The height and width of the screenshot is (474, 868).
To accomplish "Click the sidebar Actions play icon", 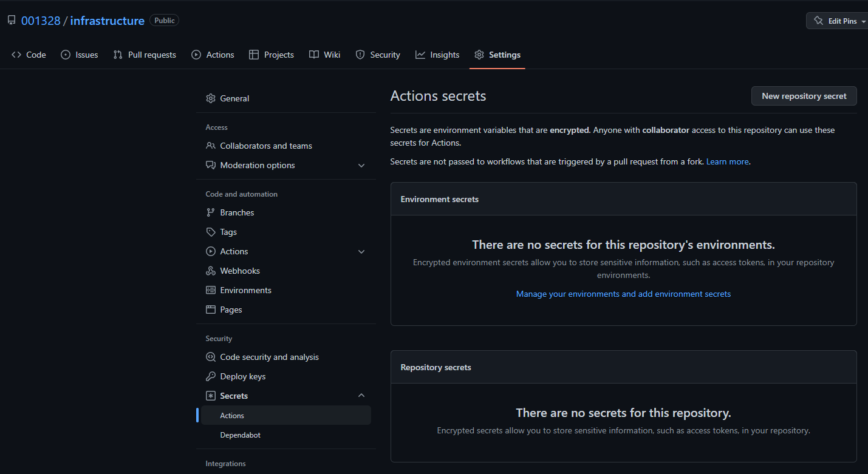I will 211,251.
